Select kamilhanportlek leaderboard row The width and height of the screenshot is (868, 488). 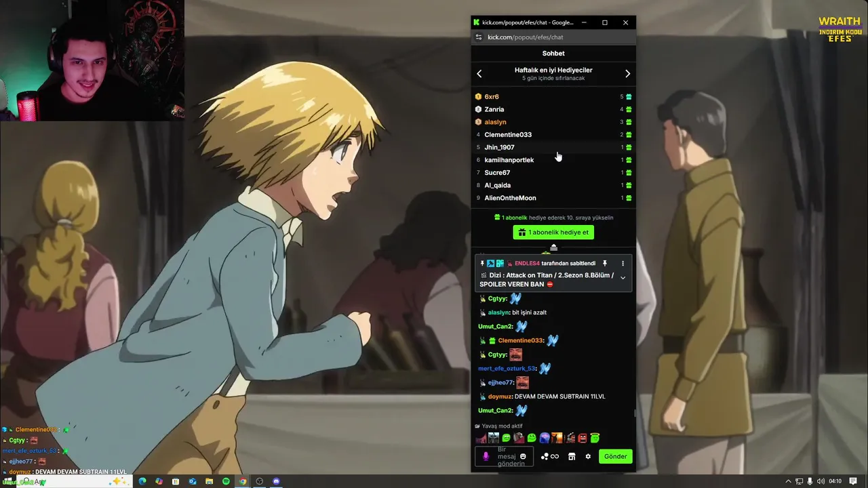pos(553,160)
